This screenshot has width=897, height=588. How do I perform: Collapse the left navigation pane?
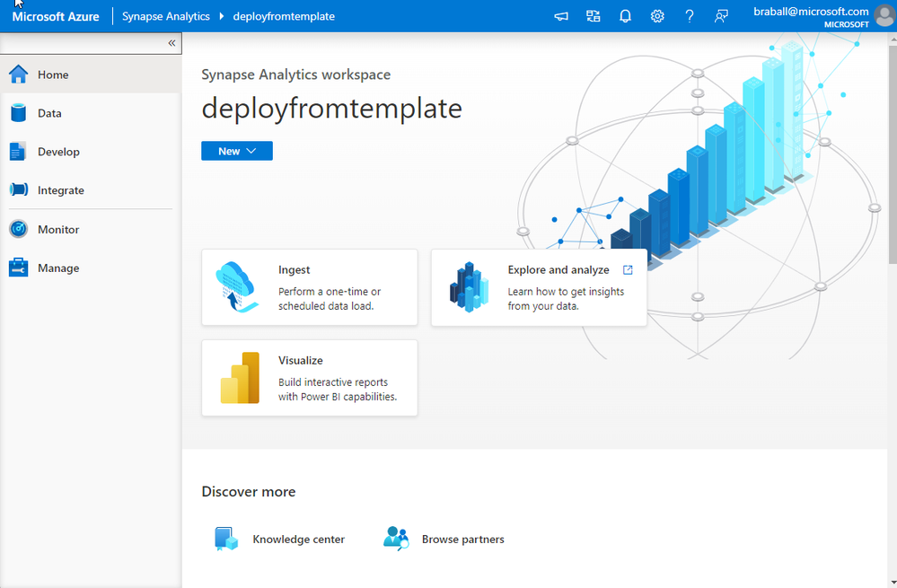(x=171, y=43)
